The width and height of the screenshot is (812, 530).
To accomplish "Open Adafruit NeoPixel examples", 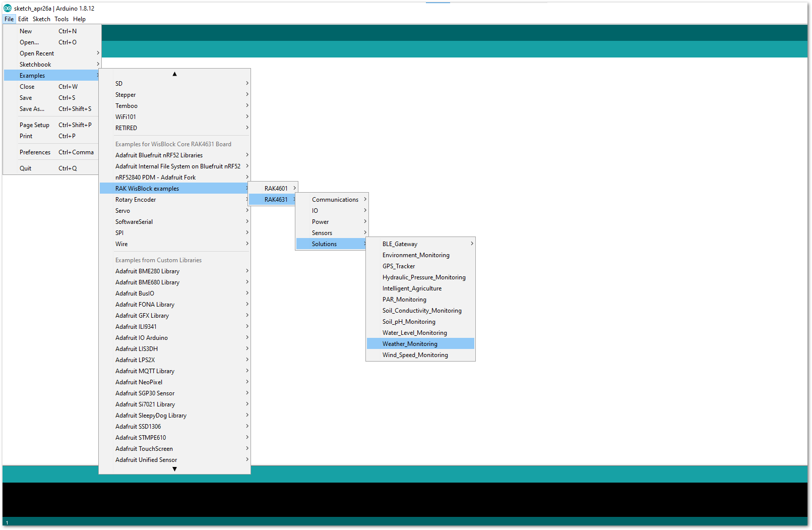I will 174,382.
